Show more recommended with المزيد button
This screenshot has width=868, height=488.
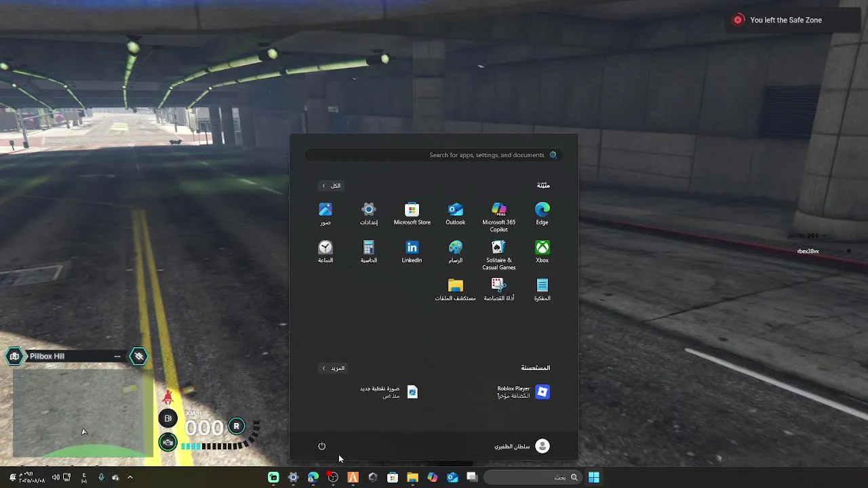tap(333, 368)
